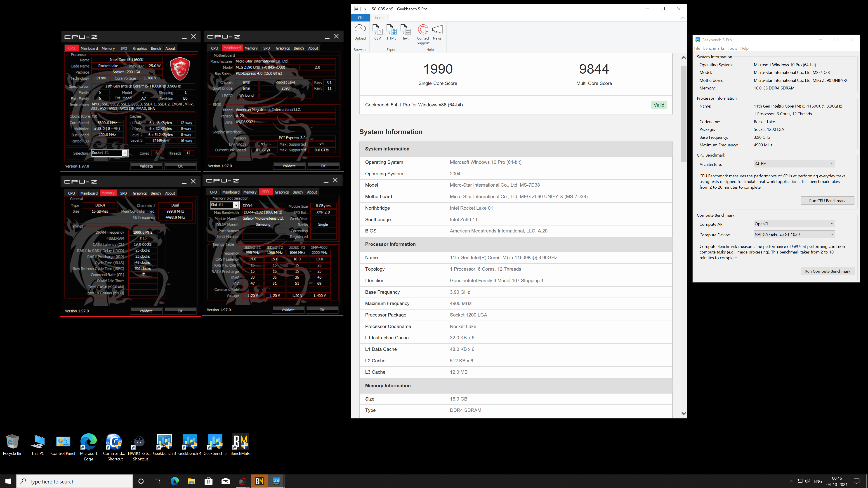Click the Type here to search box
The image size is (868, 488).
point(74,481)
